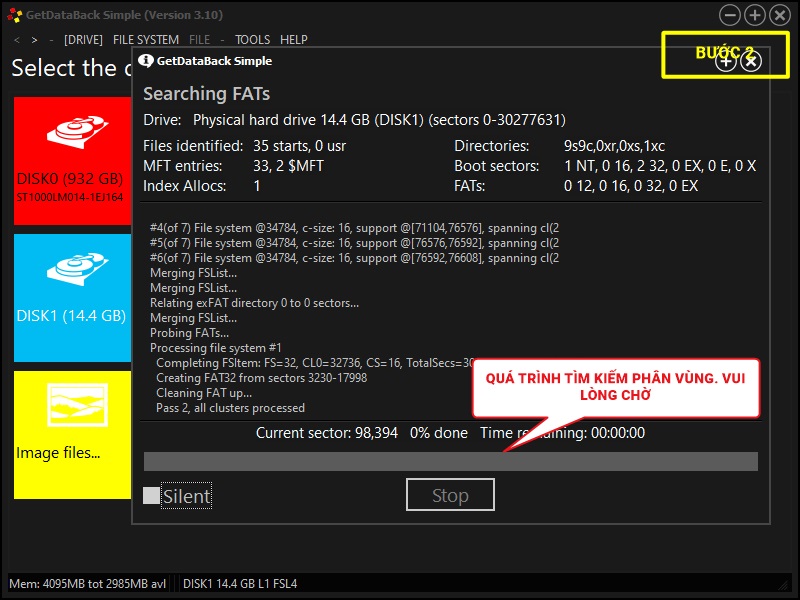Click the Searching FATs heading

click(207, 94)
